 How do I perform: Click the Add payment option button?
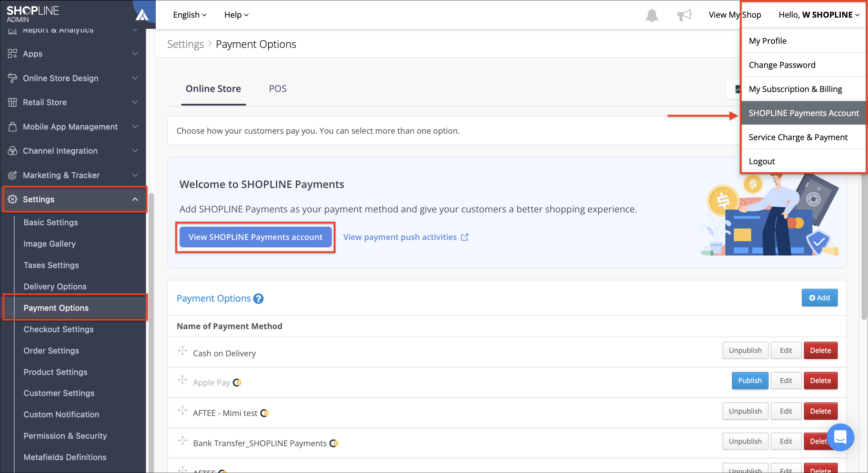pos(819,298)
